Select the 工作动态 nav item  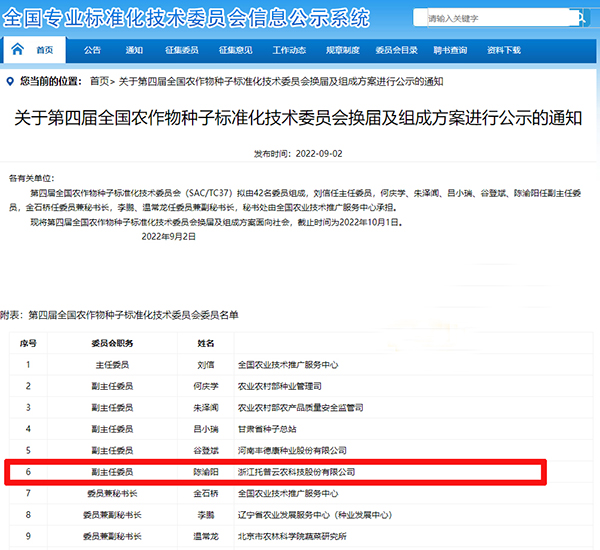point(289,50)
